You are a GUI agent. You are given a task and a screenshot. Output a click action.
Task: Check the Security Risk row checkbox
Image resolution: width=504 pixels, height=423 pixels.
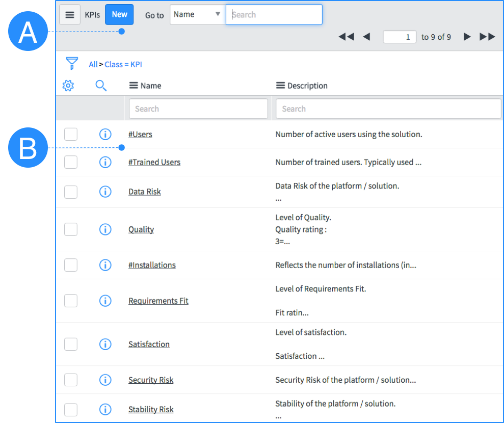[x=71, y=380]
